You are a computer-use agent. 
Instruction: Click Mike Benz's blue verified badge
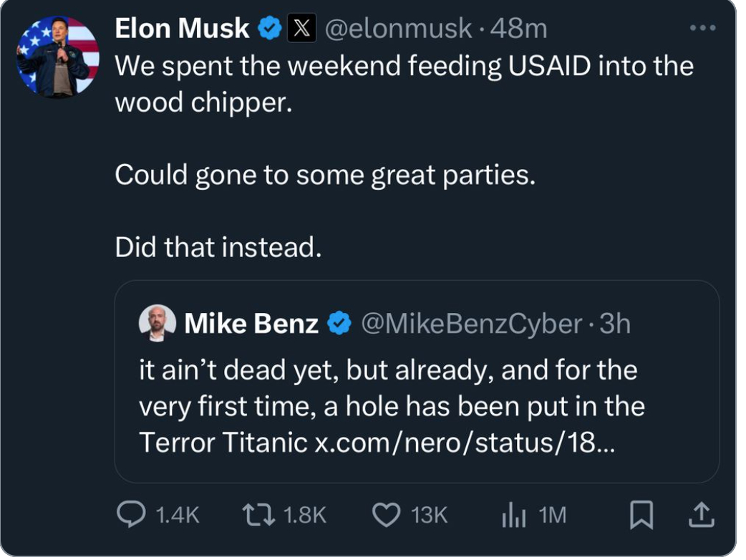tap(339, 324)
